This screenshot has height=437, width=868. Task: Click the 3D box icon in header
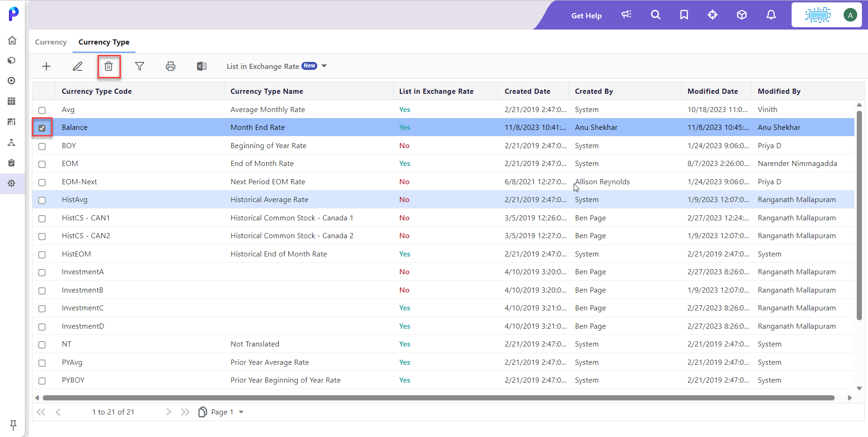741,15
